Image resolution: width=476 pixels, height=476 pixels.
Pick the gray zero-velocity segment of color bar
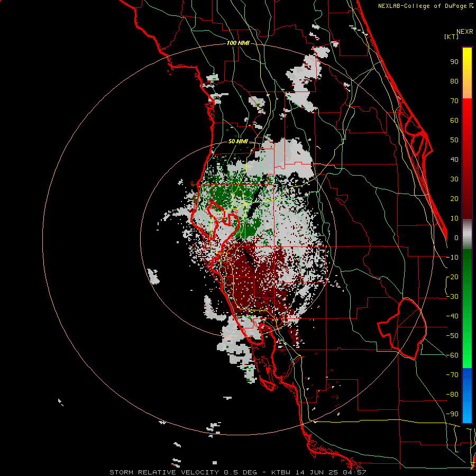point(467,234)
